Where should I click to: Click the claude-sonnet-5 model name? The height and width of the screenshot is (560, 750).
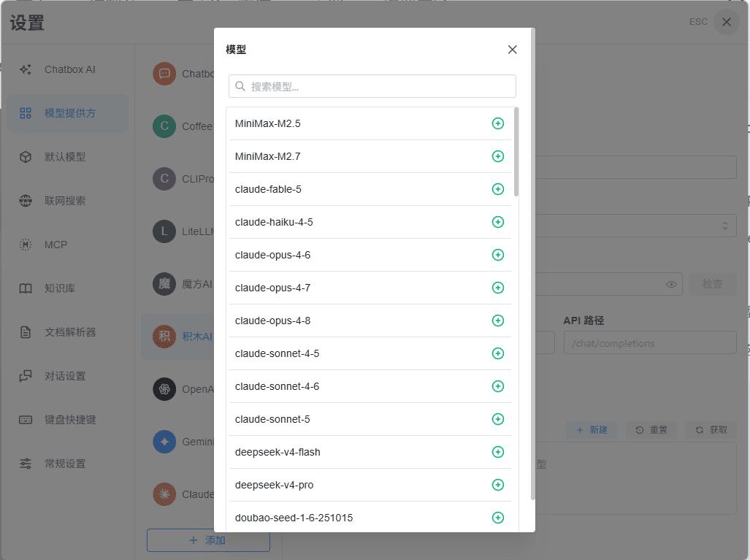click(272, 419)
